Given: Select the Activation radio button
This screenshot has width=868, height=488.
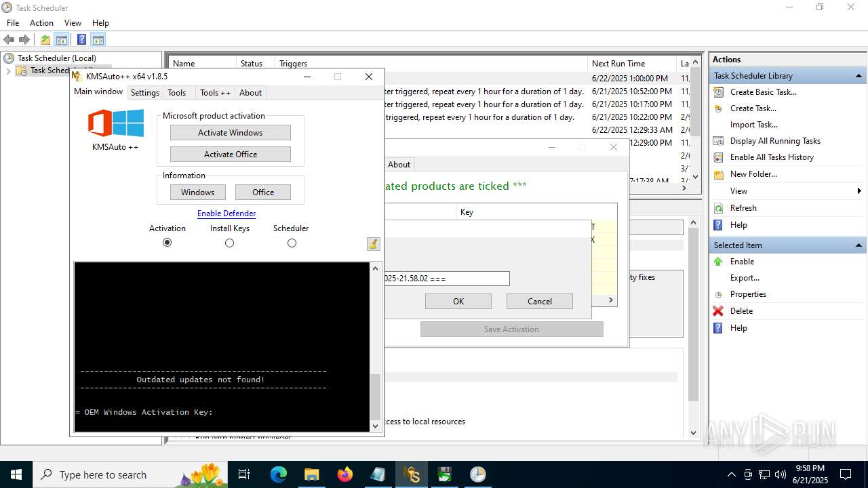Looking at the screenshot, I should pyautogui.click(x=167, y=243).
